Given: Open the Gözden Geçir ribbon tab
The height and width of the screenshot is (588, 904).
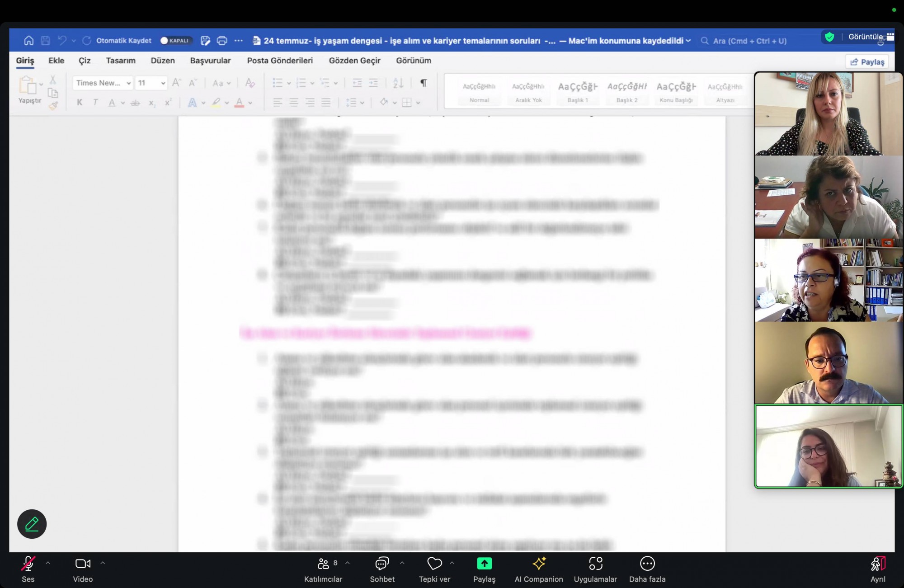Looking at the screenshot, I should click(354, 61).
